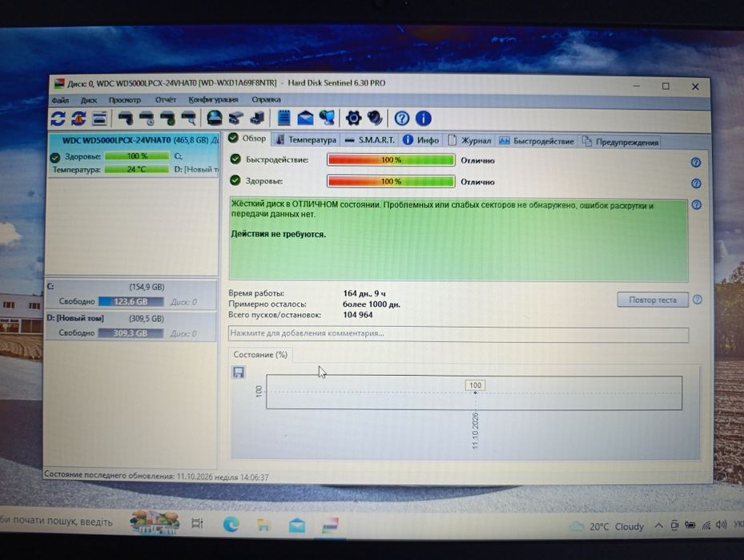744x560 pixels.
Task: Click the volume speaker tray icon
Action: (x=722, y=525)
